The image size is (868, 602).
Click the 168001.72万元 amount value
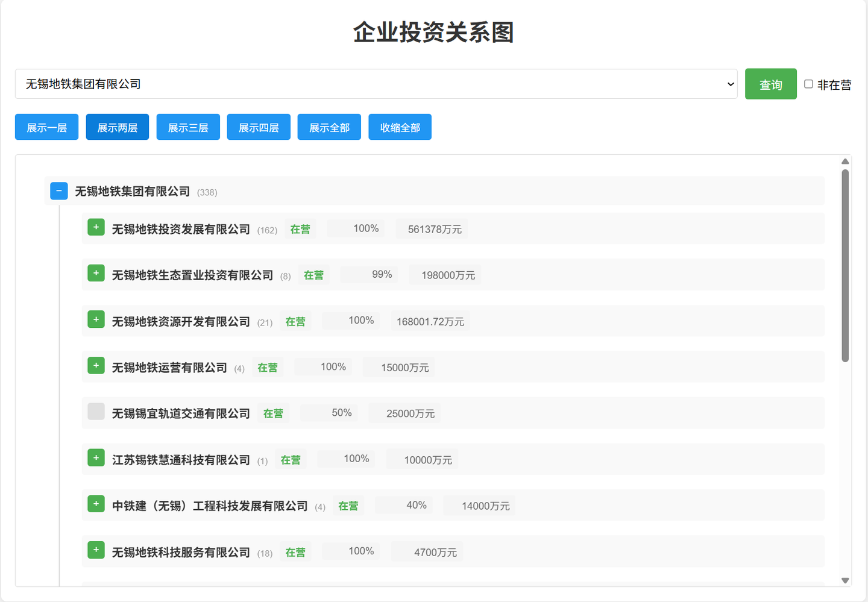(430, 322)
